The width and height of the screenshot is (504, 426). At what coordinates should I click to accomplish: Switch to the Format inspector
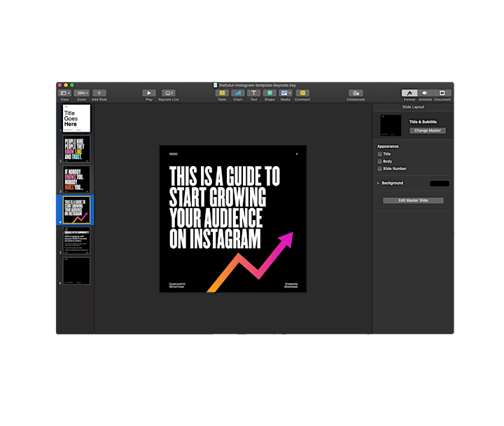(409, 93)
